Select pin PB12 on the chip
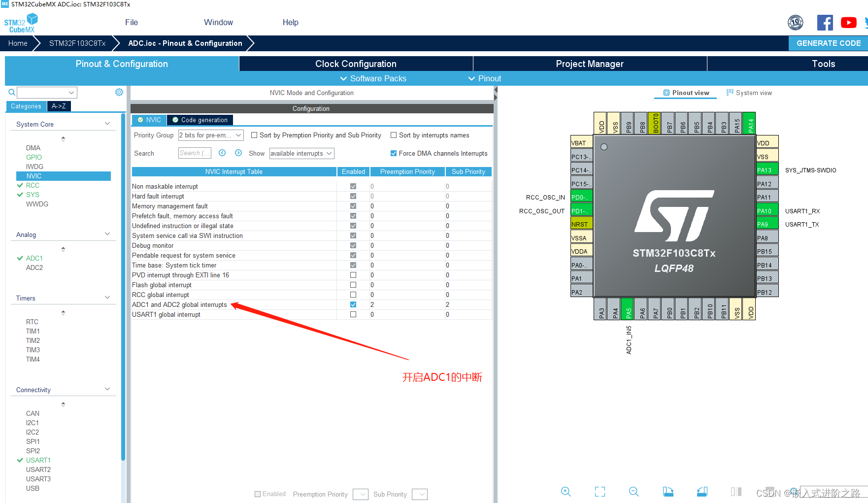This screenshot has height=503, width=868. point(768,292)
